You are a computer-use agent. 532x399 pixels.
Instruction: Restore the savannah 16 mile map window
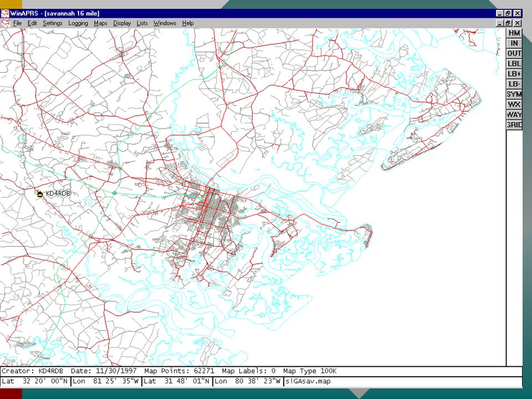[508, 23]
